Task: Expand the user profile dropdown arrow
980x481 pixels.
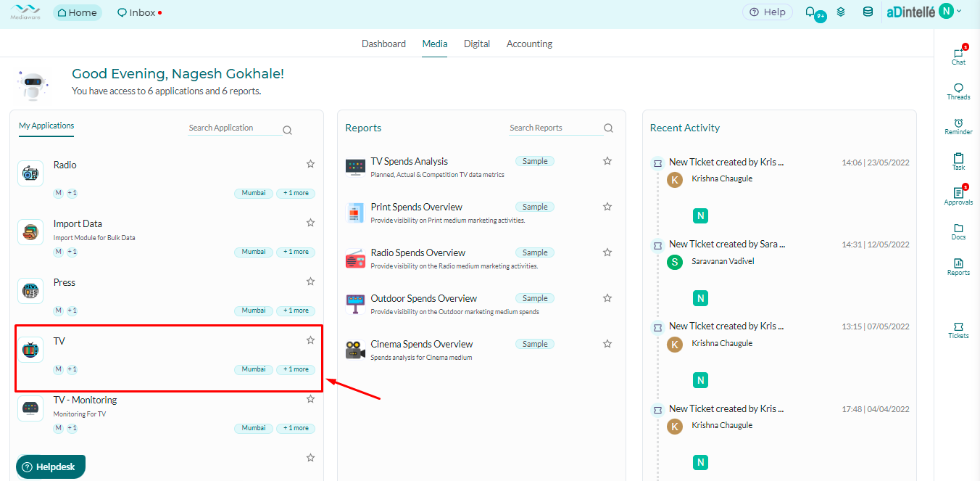Action: (959, 12)
